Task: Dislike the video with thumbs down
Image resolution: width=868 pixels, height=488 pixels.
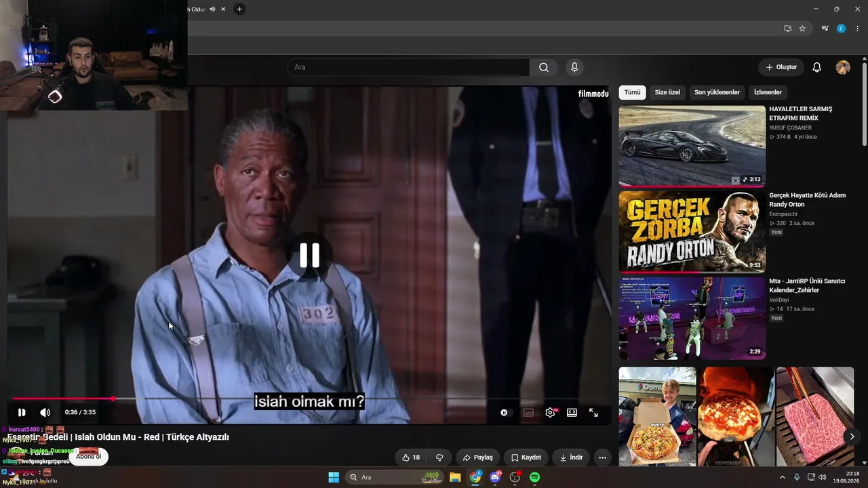Action: 439,457
